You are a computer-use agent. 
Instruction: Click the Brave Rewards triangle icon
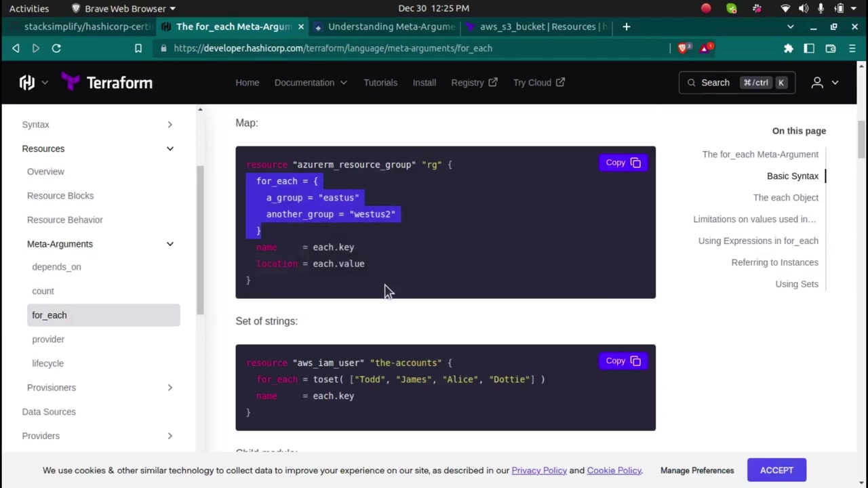coord(706,48)
